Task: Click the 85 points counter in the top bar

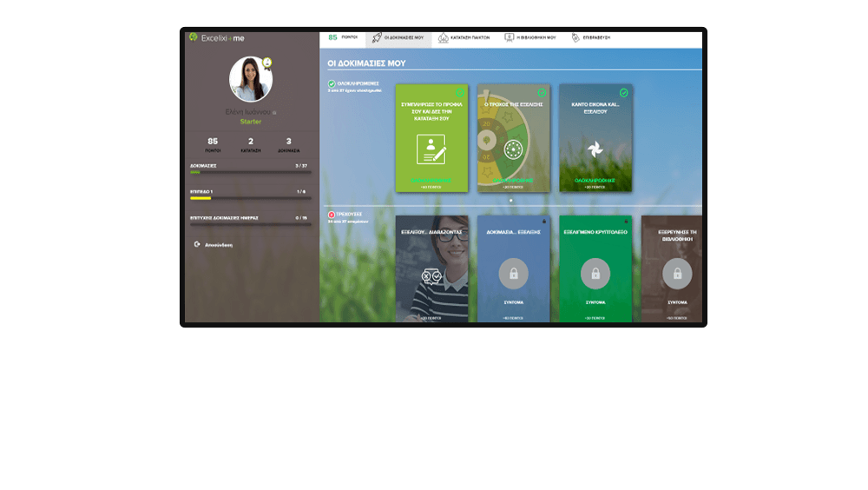Action: [x=342, y=38]
